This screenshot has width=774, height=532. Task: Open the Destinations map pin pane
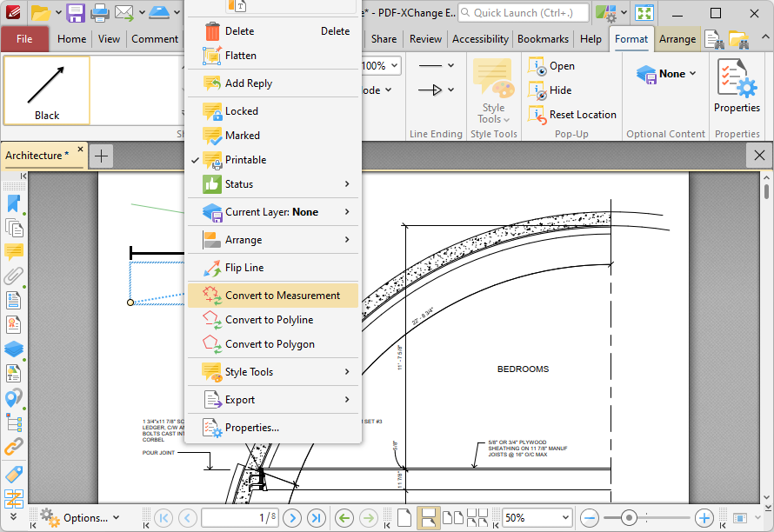click(x=13, y=398)
